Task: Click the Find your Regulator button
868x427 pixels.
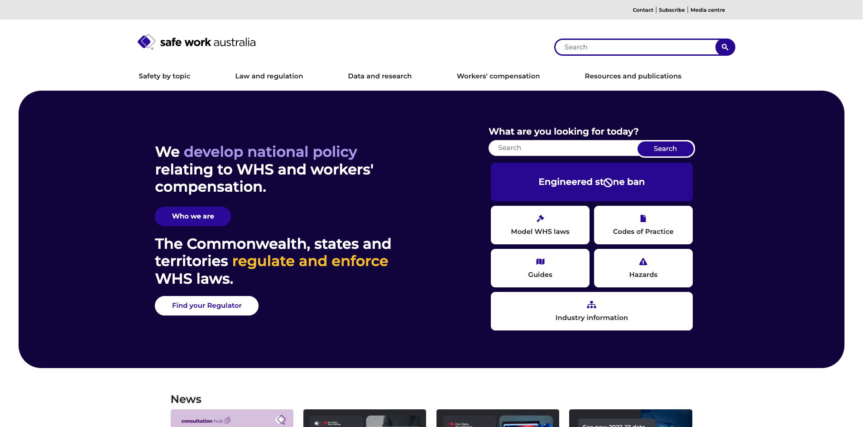Action: (x=206, y=306)
